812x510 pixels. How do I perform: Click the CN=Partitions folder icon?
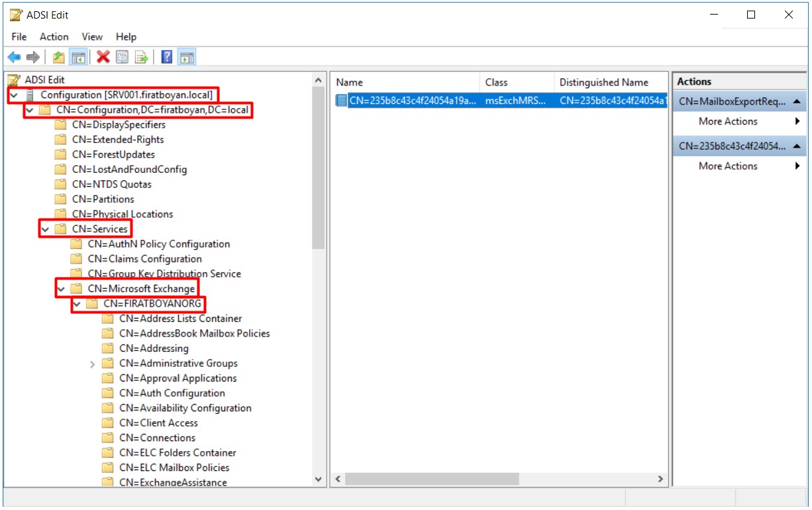[x=61, y=199]
